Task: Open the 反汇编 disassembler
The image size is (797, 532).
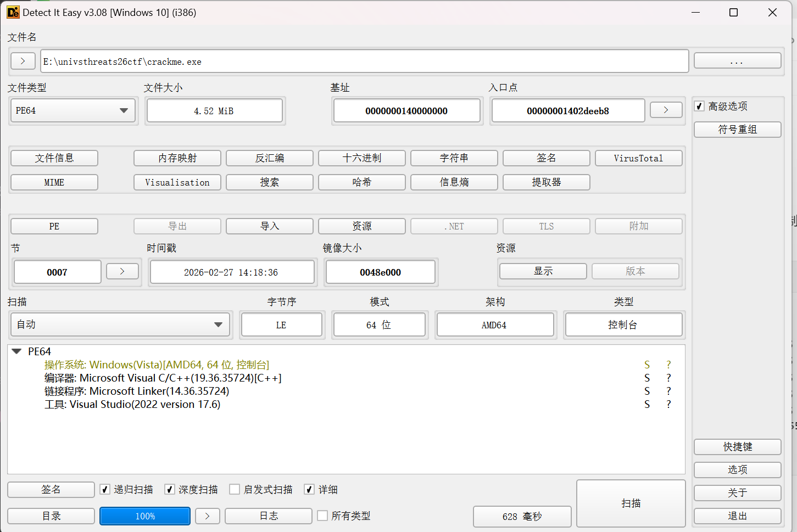Action: (x=270, y=158)
